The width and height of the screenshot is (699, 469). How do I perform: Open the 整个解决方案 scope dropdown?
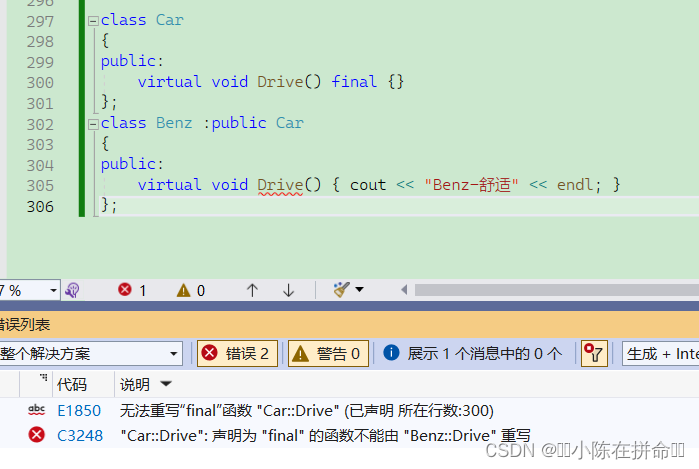tap(90, 354)
